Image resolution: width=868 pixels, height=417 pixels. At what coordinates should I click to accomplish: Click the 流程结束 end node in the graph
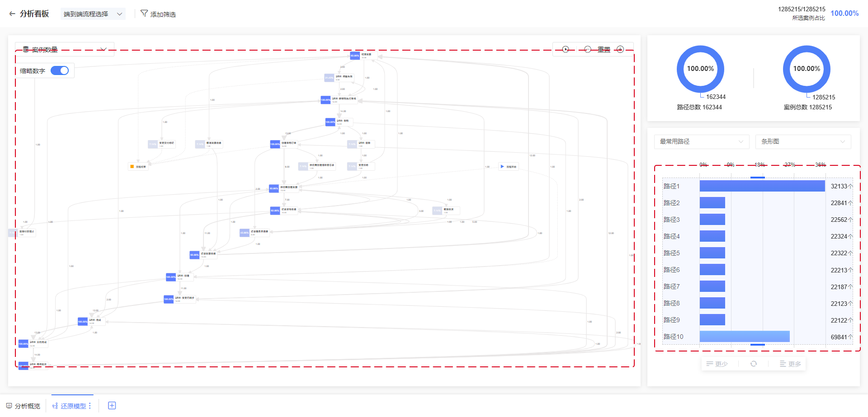coord(138,167)
